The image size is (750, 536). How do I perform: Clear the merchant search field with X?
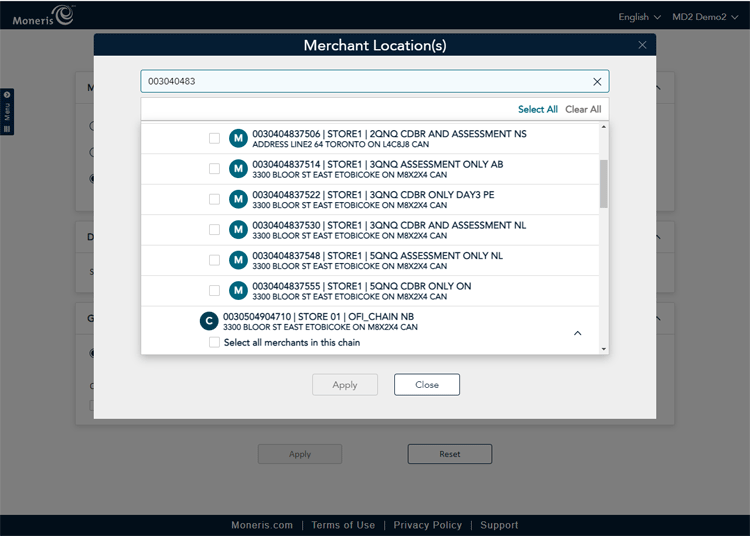click(597, 82)
